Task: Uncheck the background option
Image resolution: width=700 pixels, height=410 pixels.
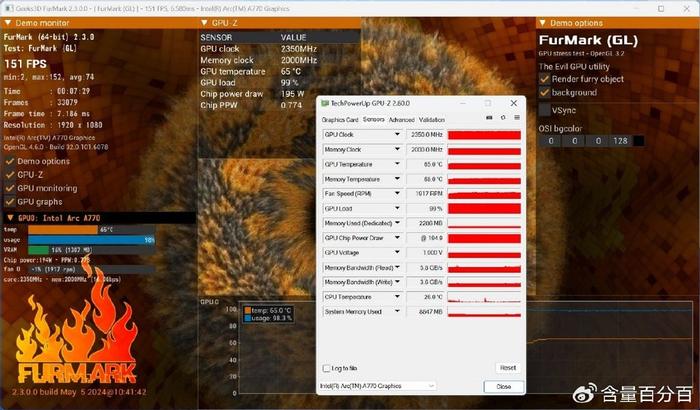Action: (544, 92)
